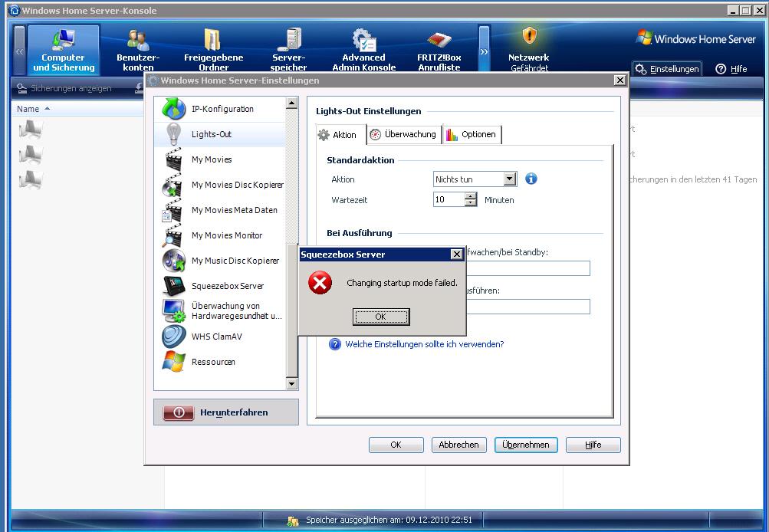The height and width of the screenshot is (532, 769).
Task: Switch to the Serverspeicher tab
Action: coord(288,50)
